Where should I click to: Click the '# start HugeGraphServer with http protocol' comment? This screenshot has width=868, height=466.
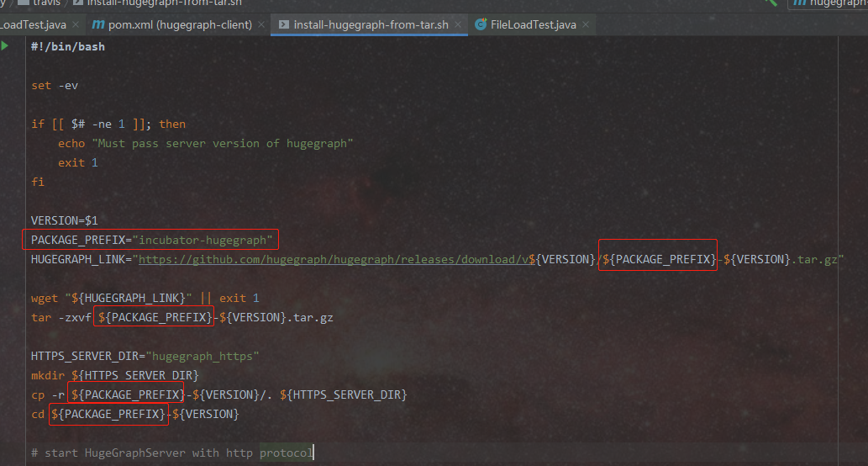tap(171, 453)
